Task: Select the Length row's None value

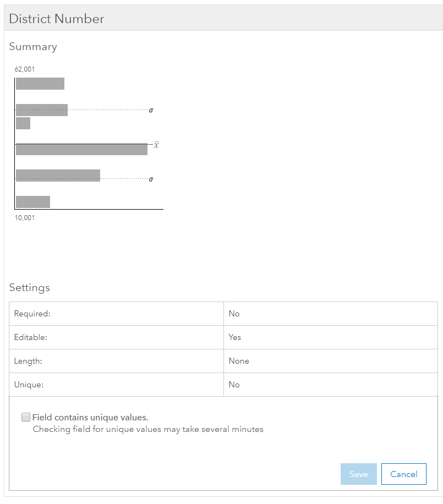Action: tap(239, 361)
